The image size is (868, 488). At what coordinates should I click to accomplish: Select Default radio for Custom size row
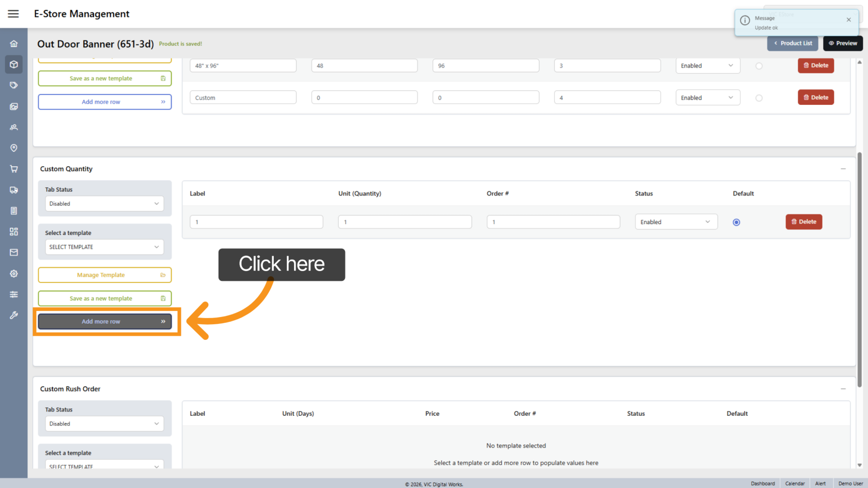pyautogui.click(x=758, y=98)
